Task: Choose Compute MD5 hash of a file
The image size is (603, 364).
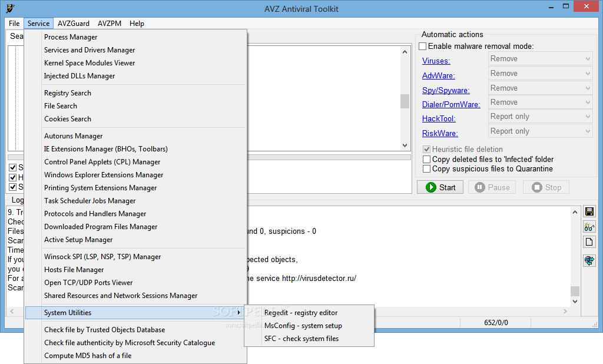Action: pos(135,356)
